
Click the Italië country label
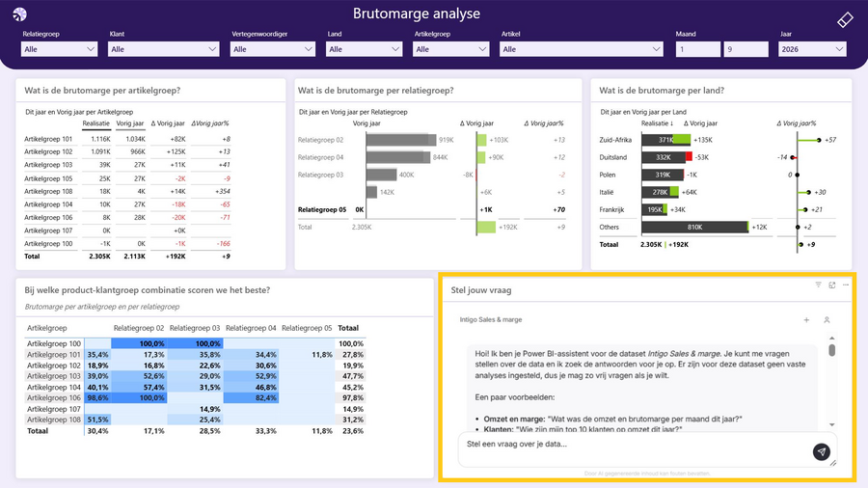click(607, 192)
